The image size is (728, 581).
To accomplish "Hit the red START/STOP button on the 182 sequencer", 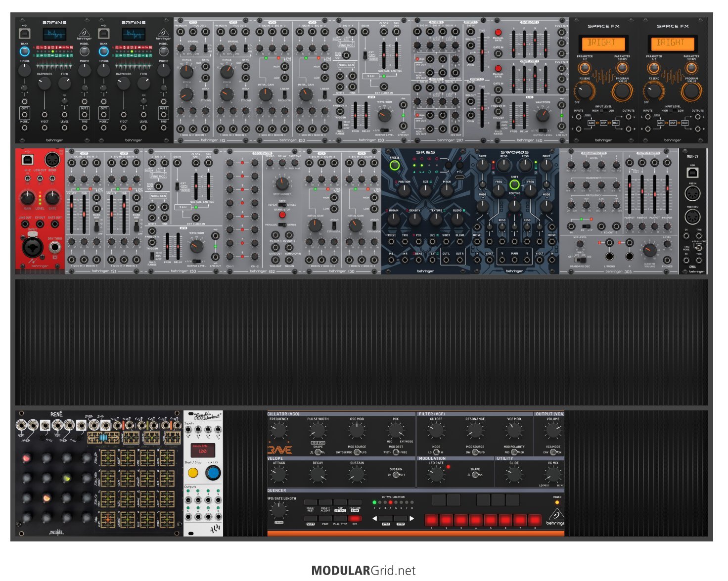I will 282,215.
